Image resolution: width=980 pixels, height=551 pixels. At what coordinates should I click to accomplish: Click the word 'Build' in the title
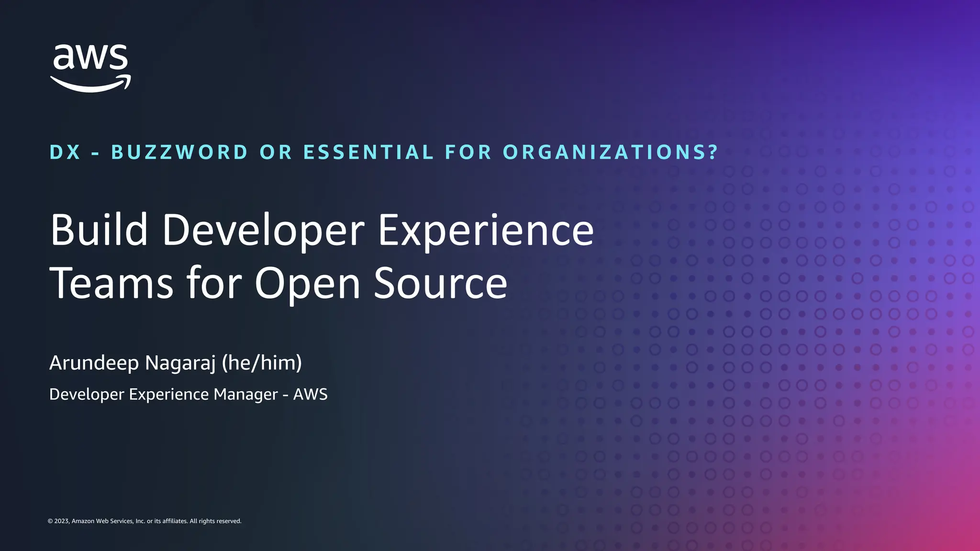pos(99,231)
